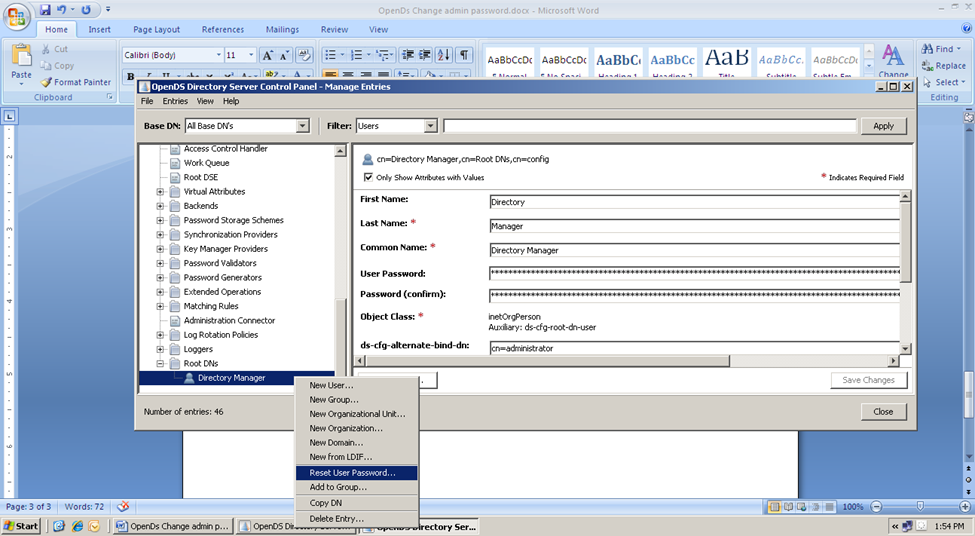Apply a multilevel list
The image size is (975, 536).
click(384, 55)
